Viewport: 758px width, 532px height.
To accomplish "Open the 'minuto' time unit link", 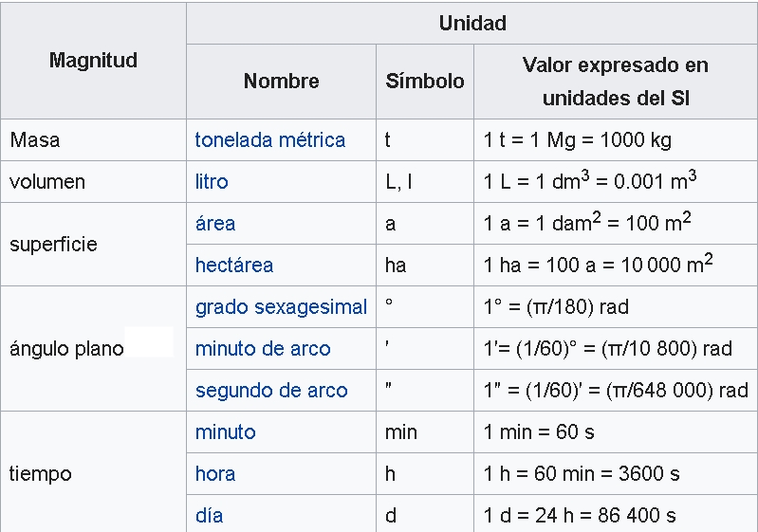I will (x=225, y=432).
